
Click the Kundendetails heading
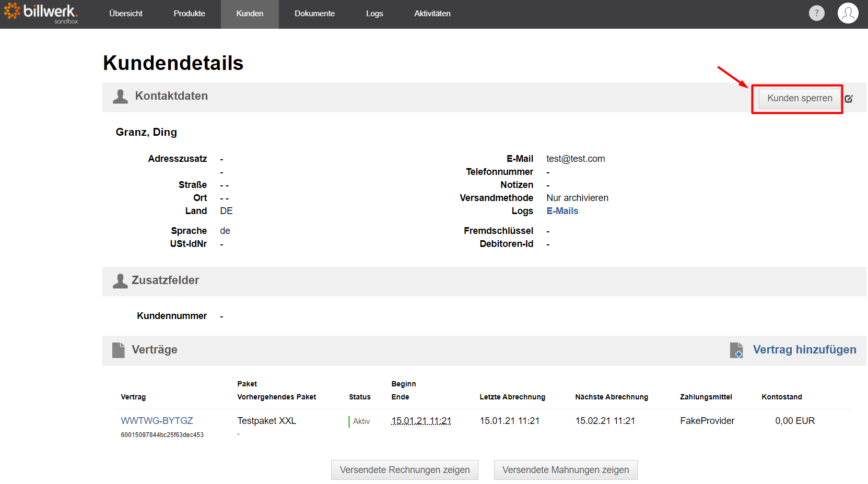173,63
